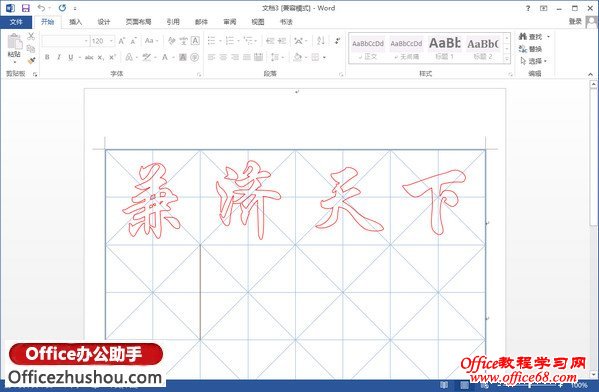Align the paragraph to the left
This screenshot has height=392, width=599.
click(x=211, y=57)
